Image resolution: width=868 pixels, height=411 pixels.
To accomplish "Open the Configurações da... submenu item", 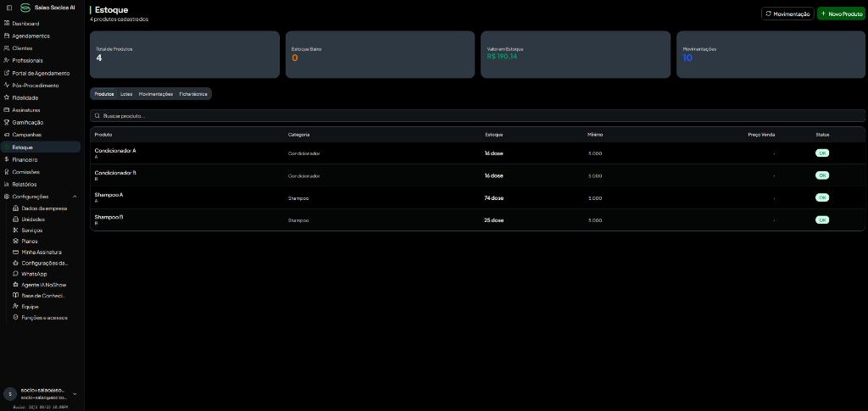I will tap(46, 263).
